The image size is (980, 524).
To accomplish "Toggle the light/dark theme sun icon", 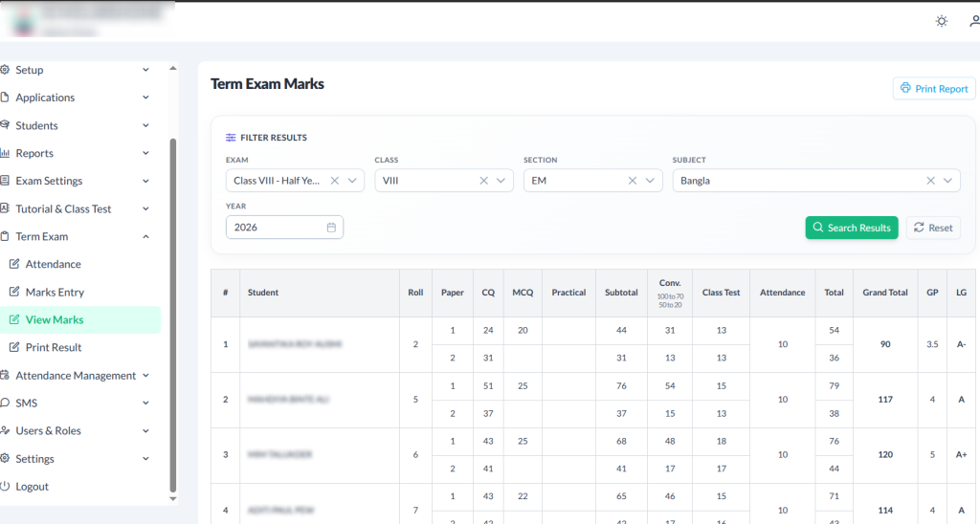I will point(942,21).
